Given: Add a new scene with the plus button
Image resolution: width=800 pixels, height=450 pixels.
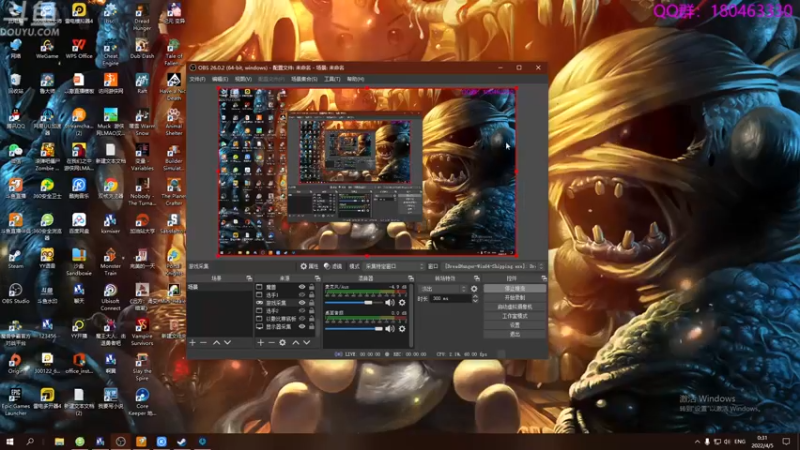Looking at the screenshot, I should click(192, 342).
